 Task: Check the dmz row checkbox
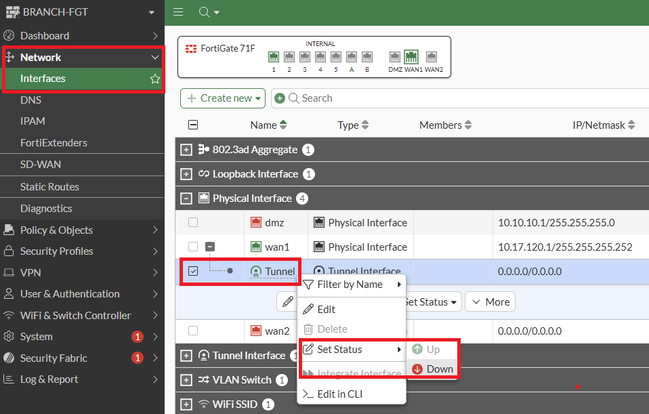193,222
